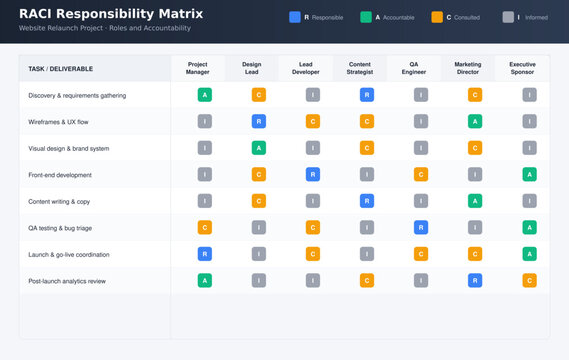This screenshot has width=569, height=360.
Task: Select the Project Manager column header
Action: click(x=197, y=68)
